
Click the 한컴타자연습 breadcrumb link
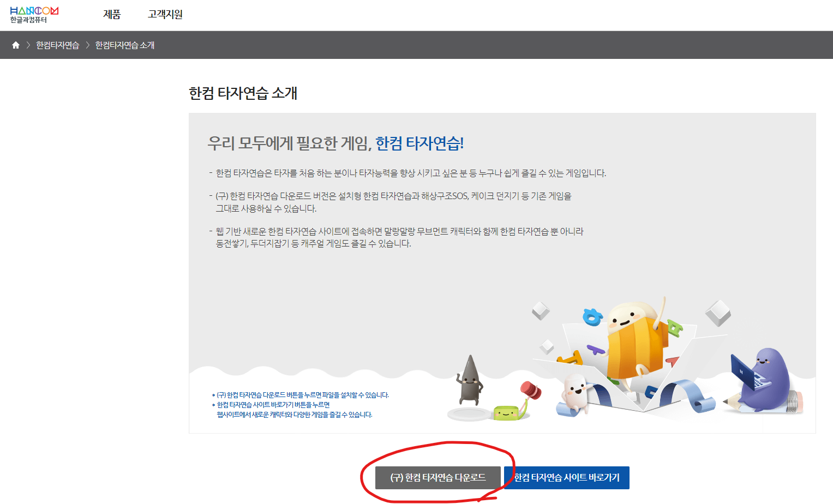[x=58, y=45]
